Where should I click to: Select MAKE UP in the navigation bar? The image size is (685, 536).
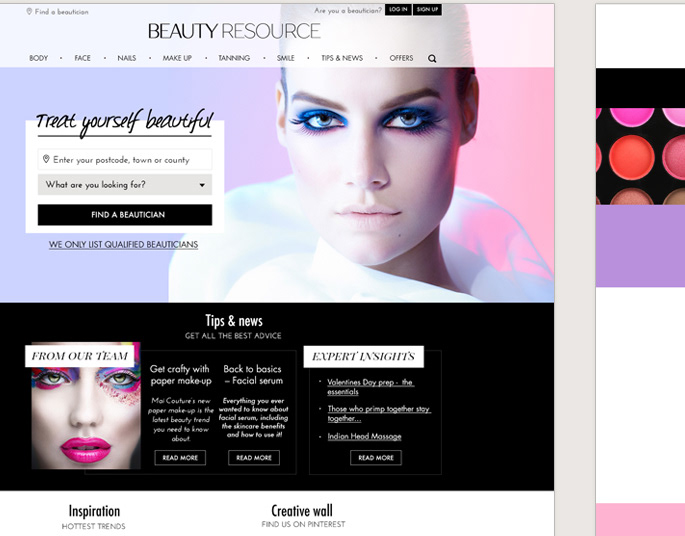(177, 58)
